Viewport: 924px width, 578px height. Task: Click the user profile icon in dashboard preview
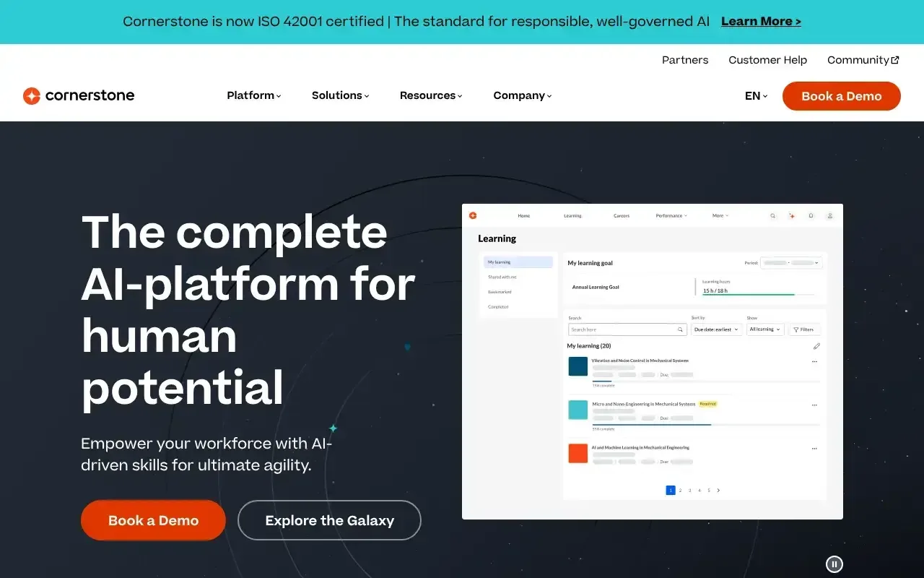tap(829, 215)
